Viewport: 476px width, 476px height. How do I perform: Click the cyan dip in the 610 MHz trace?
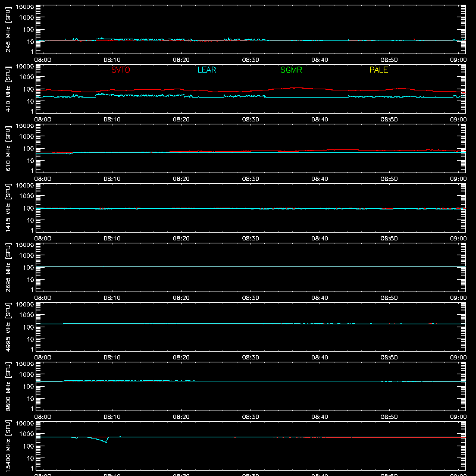tap(70, 154)
